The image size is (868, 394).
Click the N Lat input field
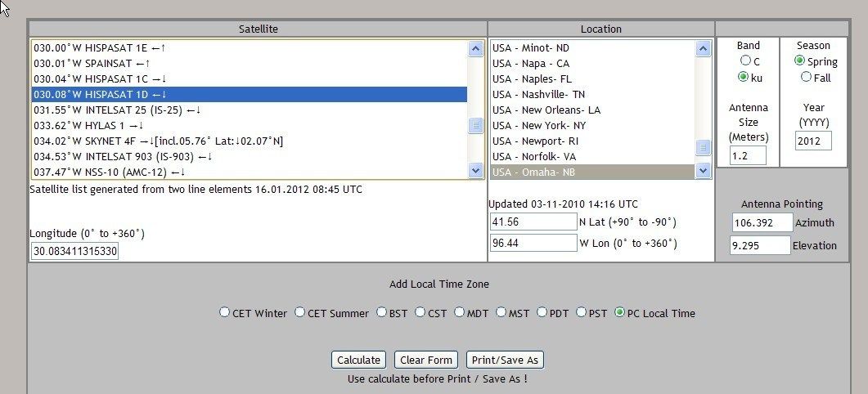[x=533, y=222]
